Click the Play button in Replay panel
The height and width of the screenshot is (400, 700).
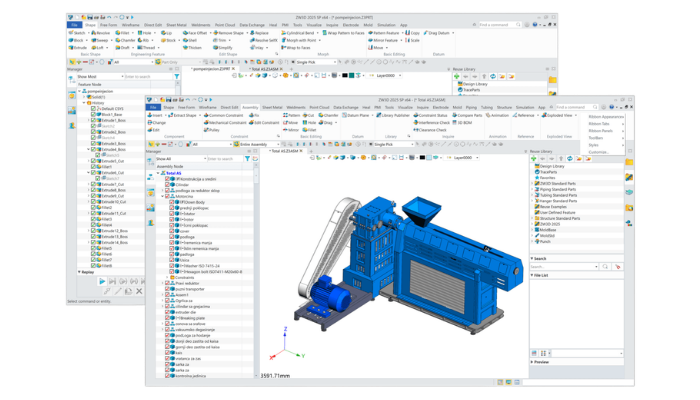pyautogui.click(x=102, y=281)
